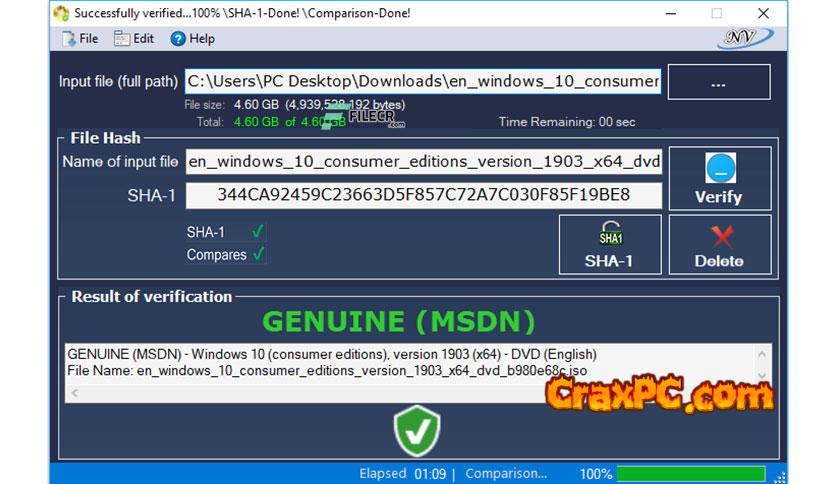Click the Input file path field
The height and width of the screenshot is (484, 836).
click(423, 81)
